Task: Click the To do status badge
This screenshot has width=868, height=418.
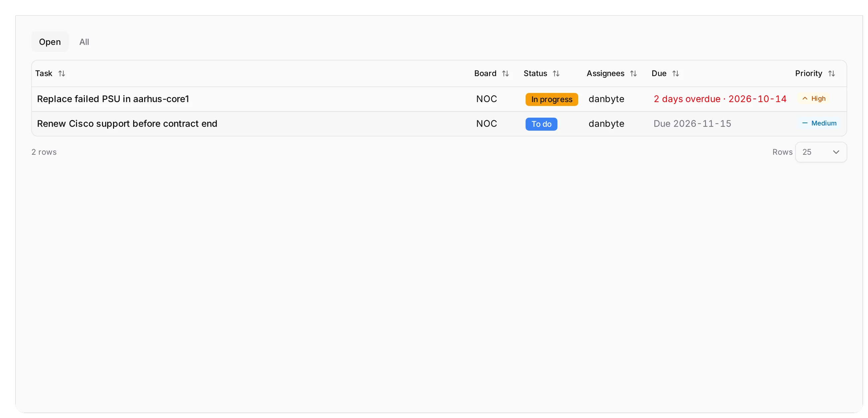Action: click(x=541, y=124)
